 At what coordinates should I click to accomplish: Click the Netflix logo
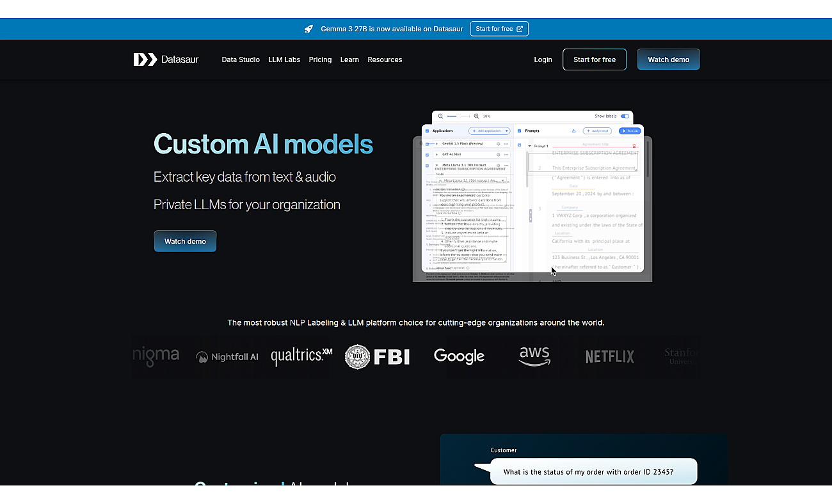pos(610,357)
